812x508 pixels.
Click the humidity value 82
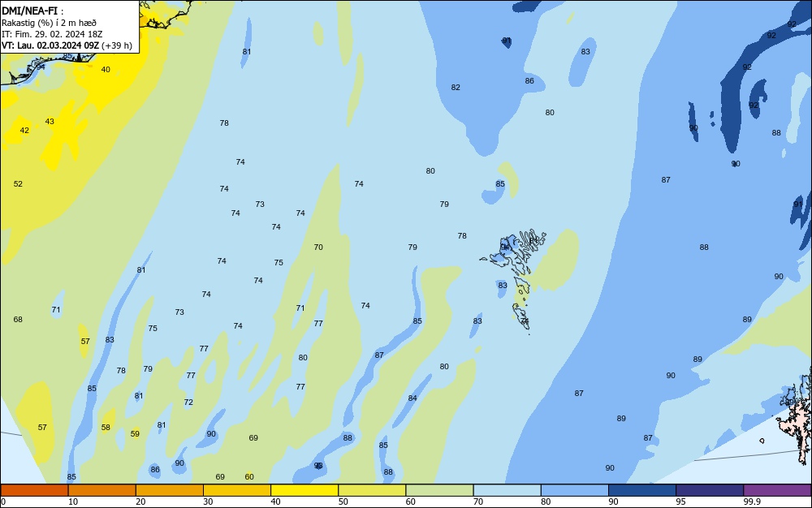coord(456,88)
